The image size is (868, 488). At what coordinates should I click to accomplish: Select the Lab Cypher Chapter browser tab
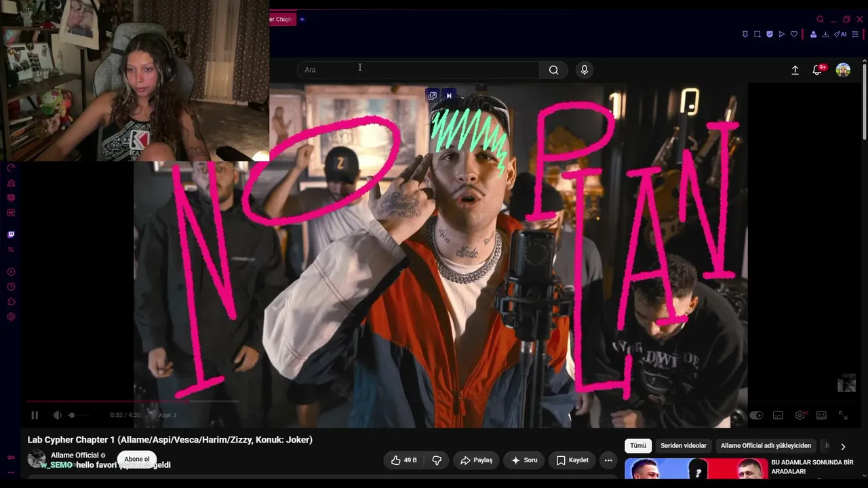click(281, 19)
